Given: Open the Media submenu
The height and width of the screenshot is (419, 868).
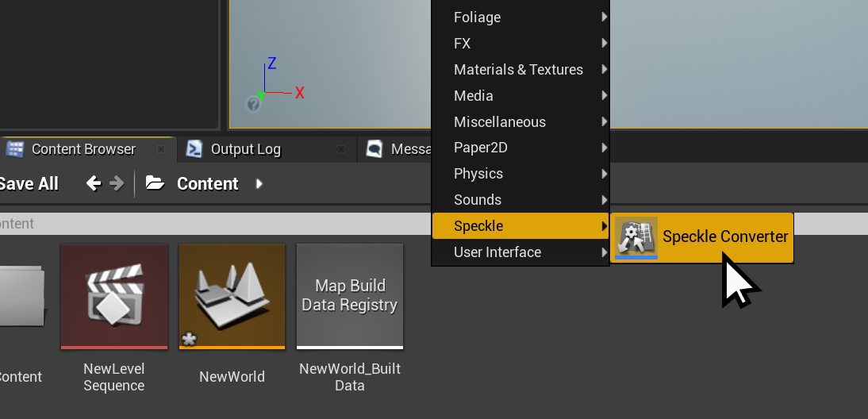Looking at the screenshot, I should pos(520,95).
